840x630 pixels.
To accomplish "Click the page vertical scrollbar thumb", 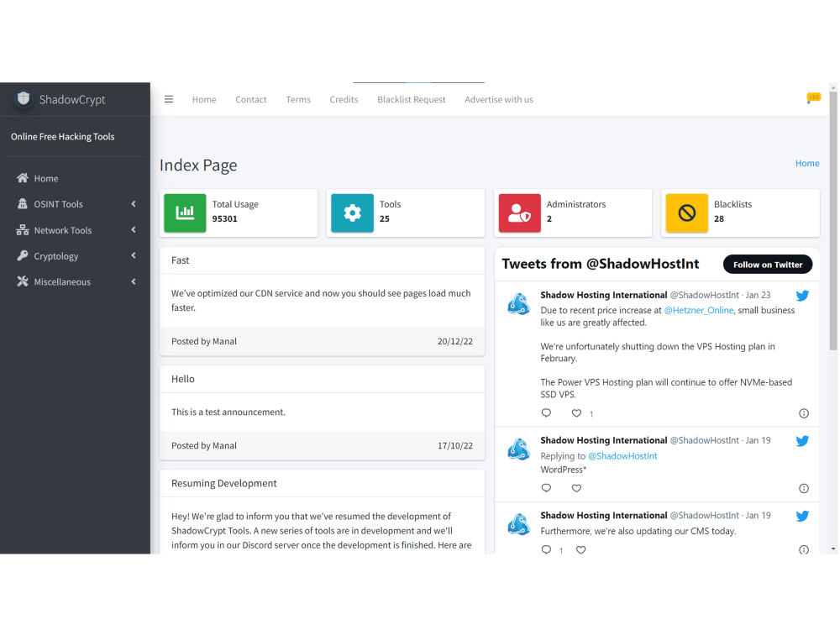I will click(833, 220).
